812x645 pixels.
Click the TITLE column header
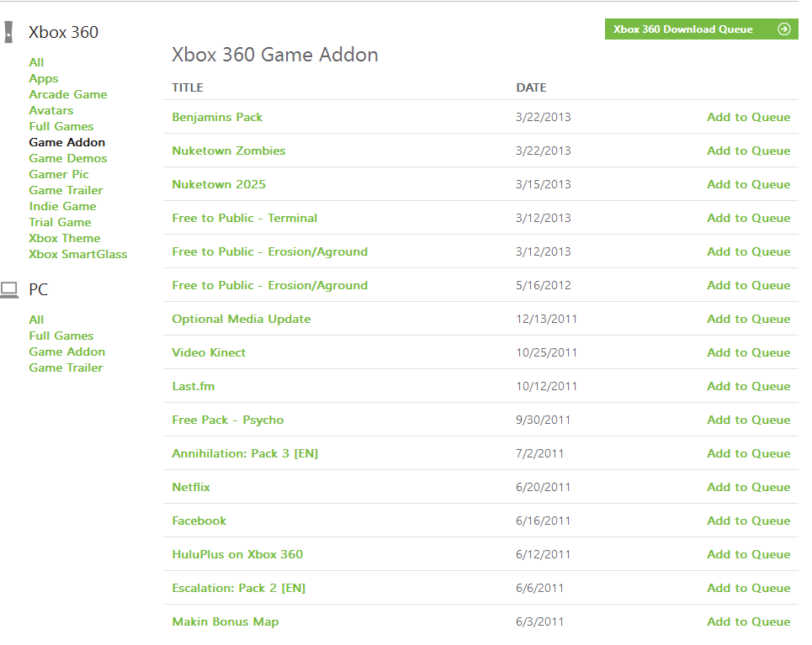[188, 88]
